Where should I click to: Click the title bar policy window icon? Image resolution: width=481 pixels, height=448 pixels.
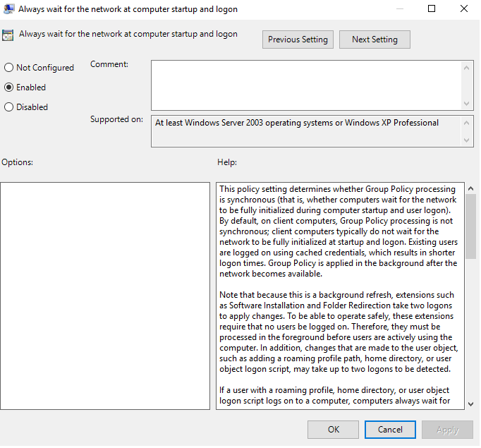coord(9,9)
